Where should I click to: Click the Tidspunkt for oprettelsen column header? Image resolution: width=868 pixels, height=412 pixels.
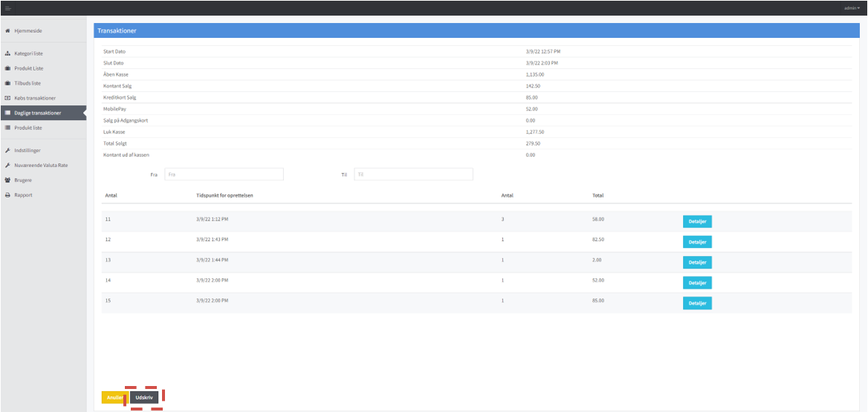pyautogui.click(x=224, y=195)
